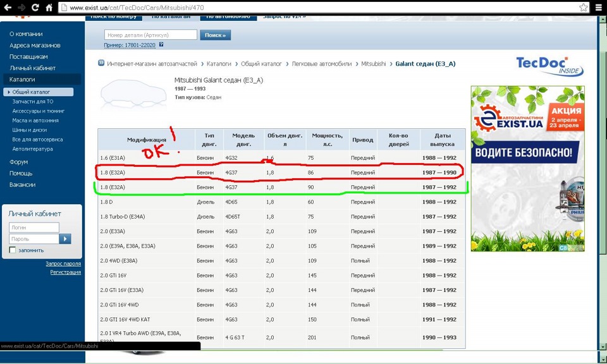Open Аксессуары и тюнинг submenu item
Screen dimensions: 607x364
click(x=39, y=111)
